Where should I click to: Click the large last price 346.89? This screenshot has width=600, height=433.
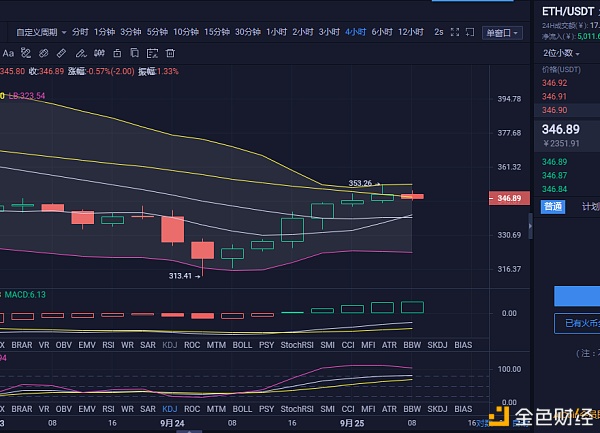click(561, 129)
